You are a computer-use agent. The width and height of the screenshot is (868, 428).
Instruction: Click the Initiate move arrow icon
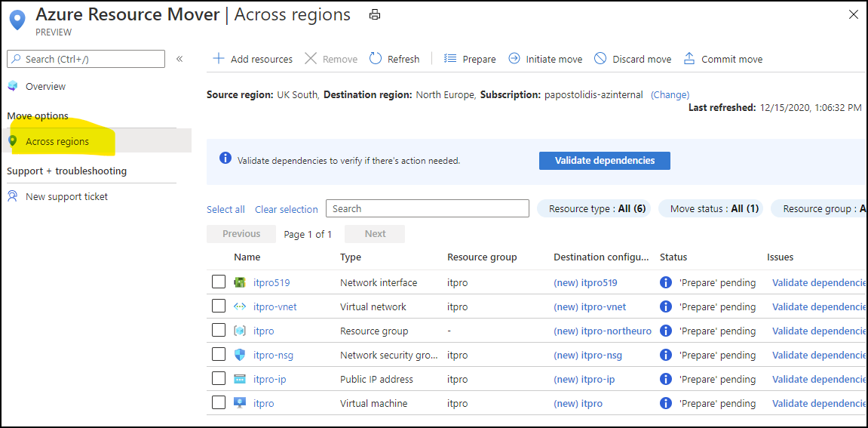point(514,59)
